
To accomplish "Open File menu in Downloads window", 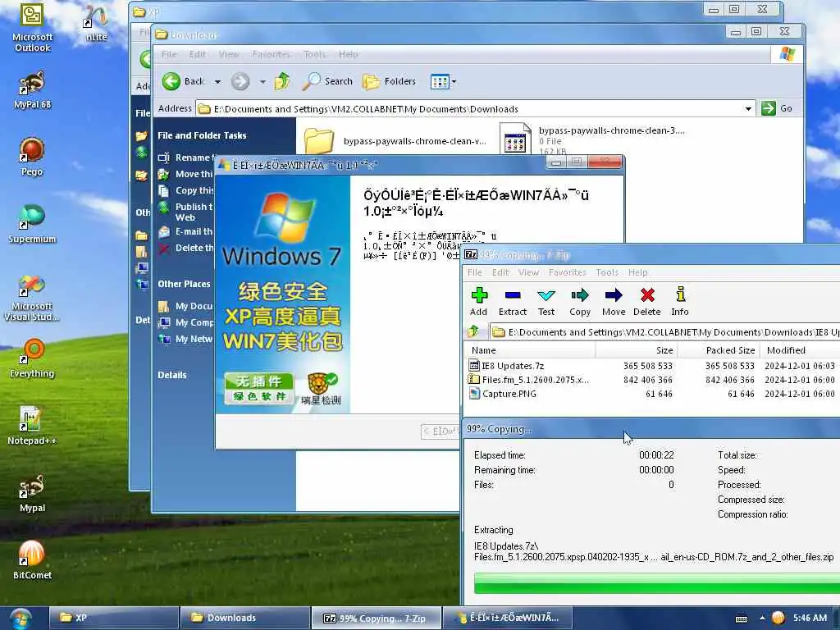I will [x=169, y=54].
